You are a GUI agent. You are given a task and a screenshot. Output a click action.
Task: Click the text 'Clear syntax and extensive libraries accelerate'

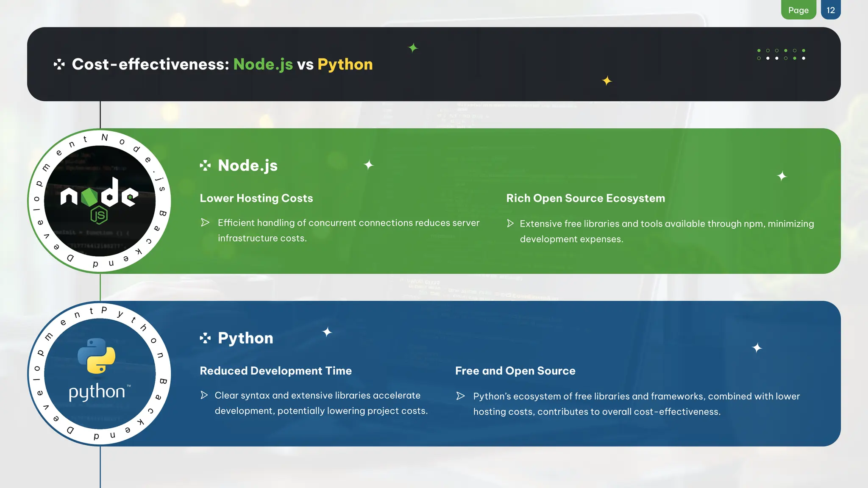[317, 395]
